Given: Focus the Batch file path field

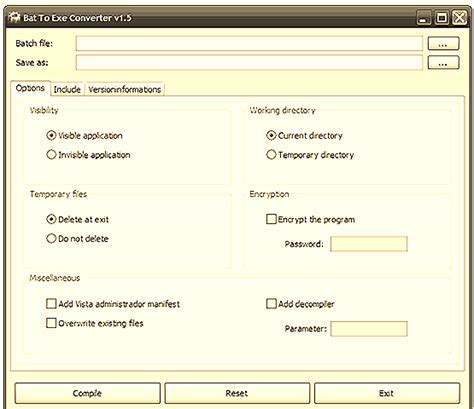Looking at the screenshot, I should point(249,44).
